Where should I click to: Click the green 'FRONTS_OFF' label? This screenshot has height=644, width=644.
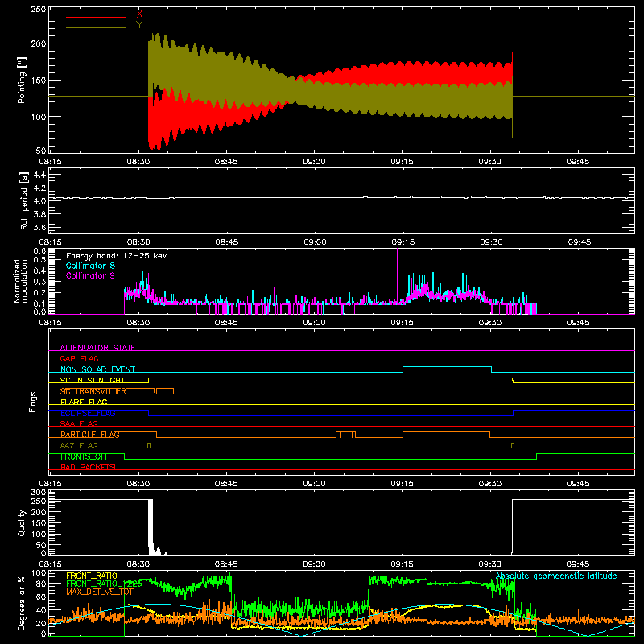[85, 456]
